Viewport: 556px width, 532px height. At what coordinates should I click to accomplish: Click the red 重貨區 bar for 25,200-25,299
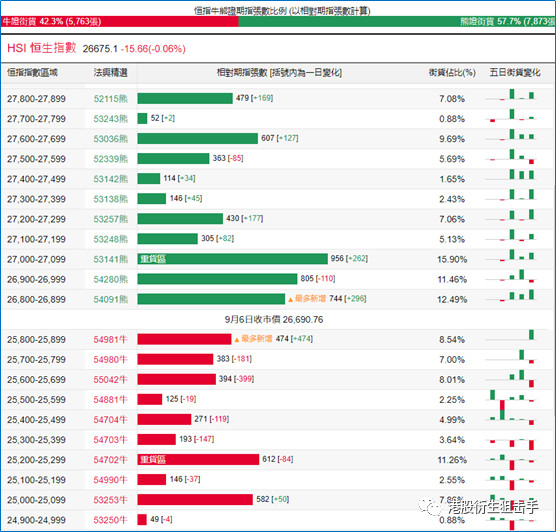coord(198,460)
